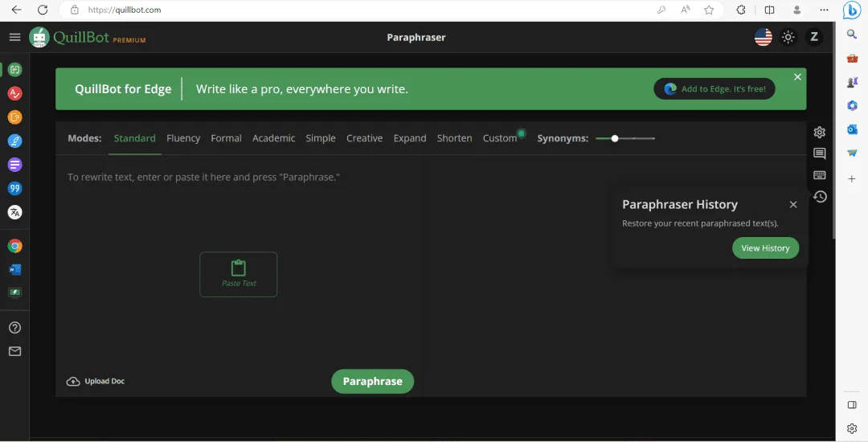Click Add to Edge. It's free! button
The image size is (868, 442).
714,88
